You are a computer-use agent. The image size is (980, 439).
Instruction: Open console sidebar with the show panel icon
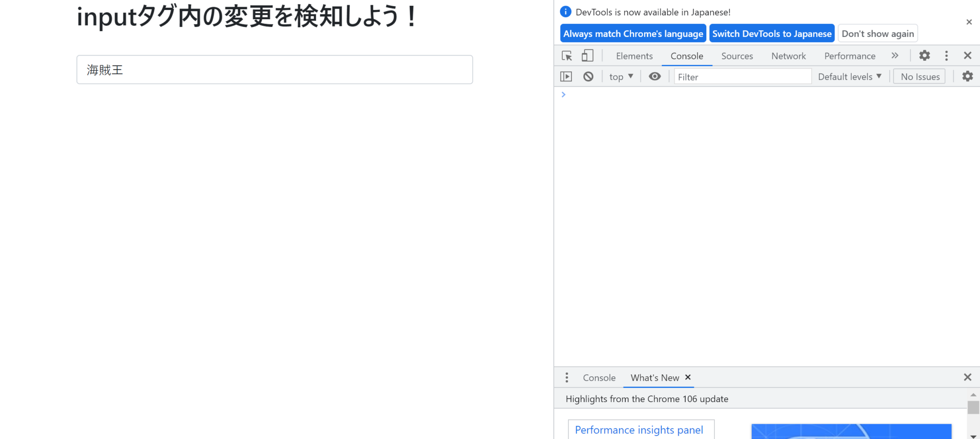[566, 76]
